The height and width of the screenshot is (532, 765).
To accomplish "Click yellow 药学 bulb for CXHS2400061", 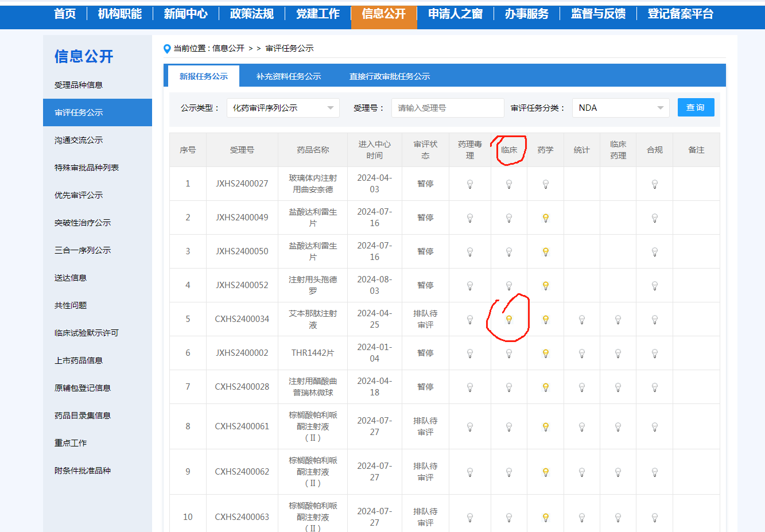I will click(x=546, y=427).
